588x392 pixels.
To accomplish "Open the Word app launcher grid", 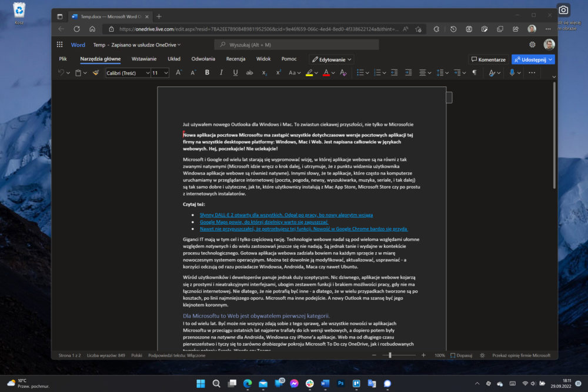I will pyautogui.click(x=59, y=45).
